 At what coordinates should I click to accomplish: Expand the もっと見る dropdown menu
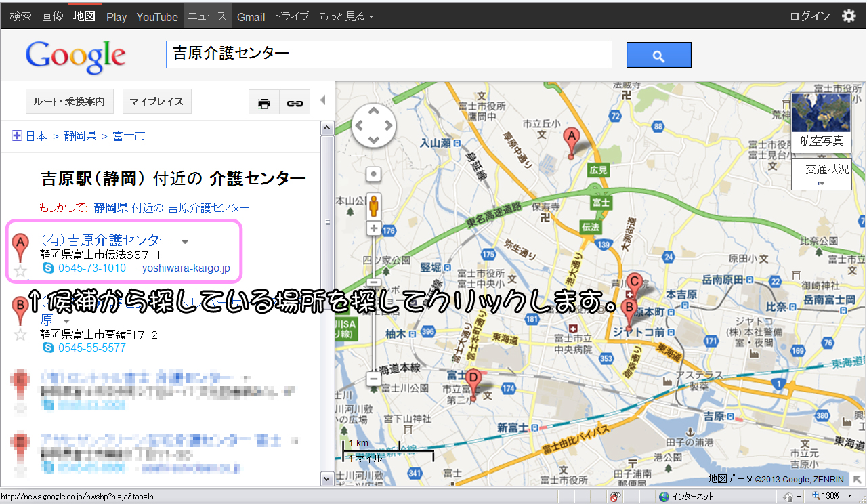click(x=345, y=16)
